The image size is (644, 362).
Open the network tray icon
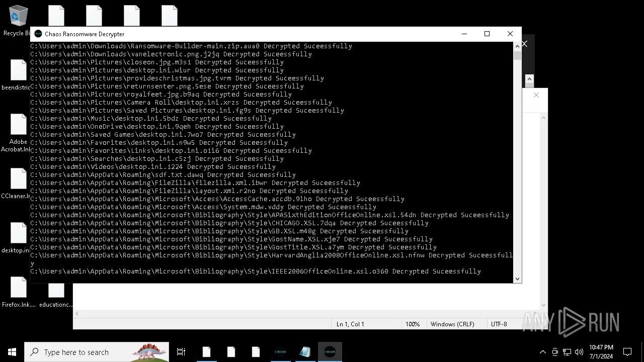coord(567,352)
